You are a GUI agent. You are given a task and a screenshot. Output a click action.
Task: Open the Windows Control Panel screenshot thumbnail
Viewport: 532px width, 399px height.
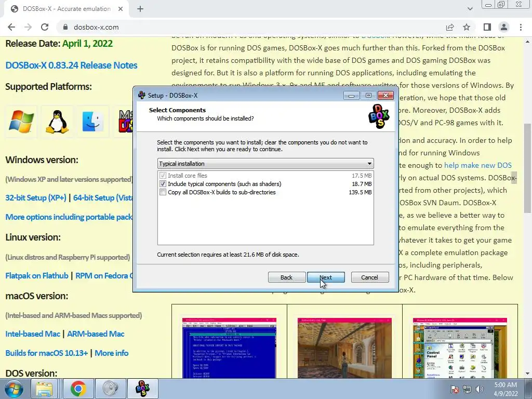[x=460, y=348]
